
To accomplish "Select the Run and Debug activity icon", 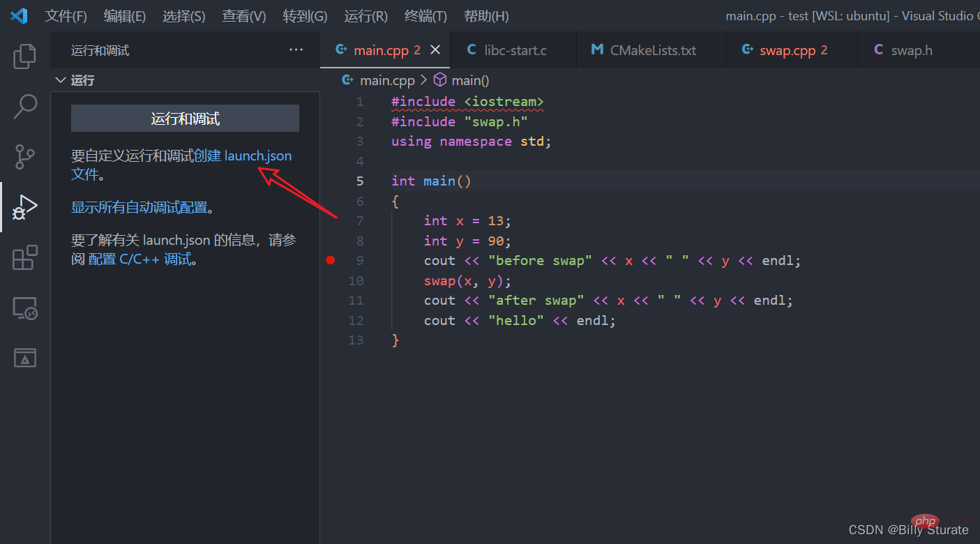I will tap(25, 207).
